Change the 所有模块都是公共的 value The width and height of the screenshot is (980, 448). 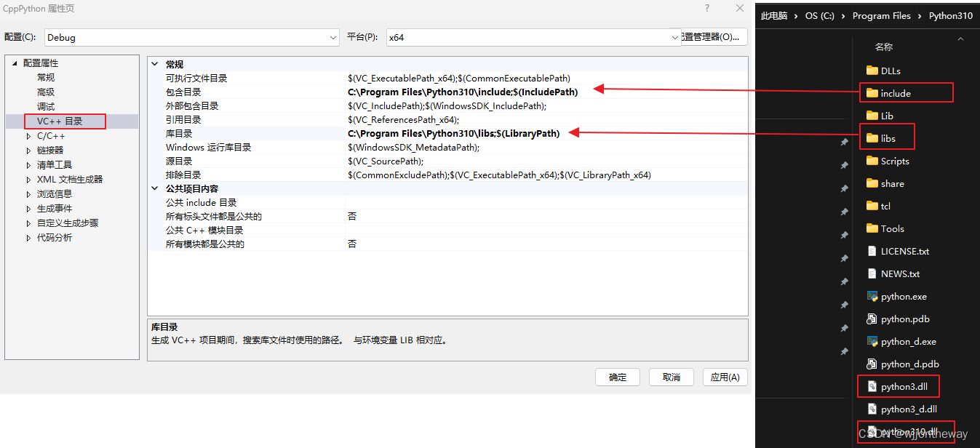pyautogui.click(x=352, y=244)
